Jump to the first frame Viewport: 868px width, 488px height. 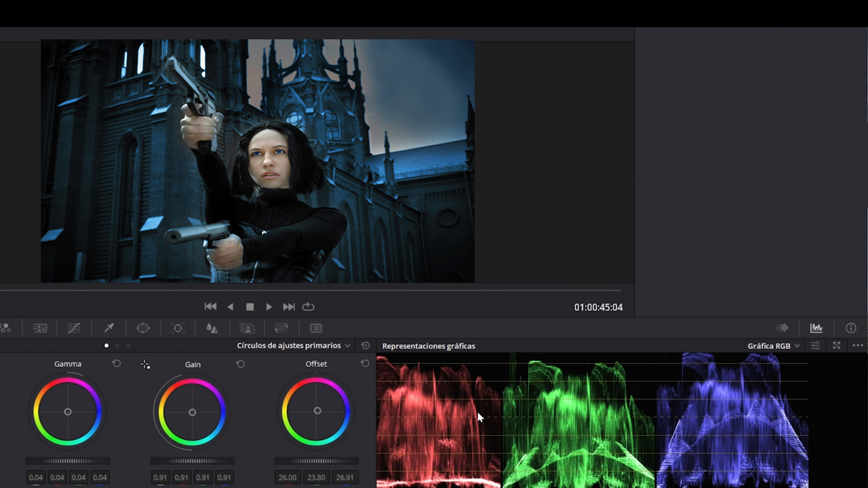[x=211, y=307]
